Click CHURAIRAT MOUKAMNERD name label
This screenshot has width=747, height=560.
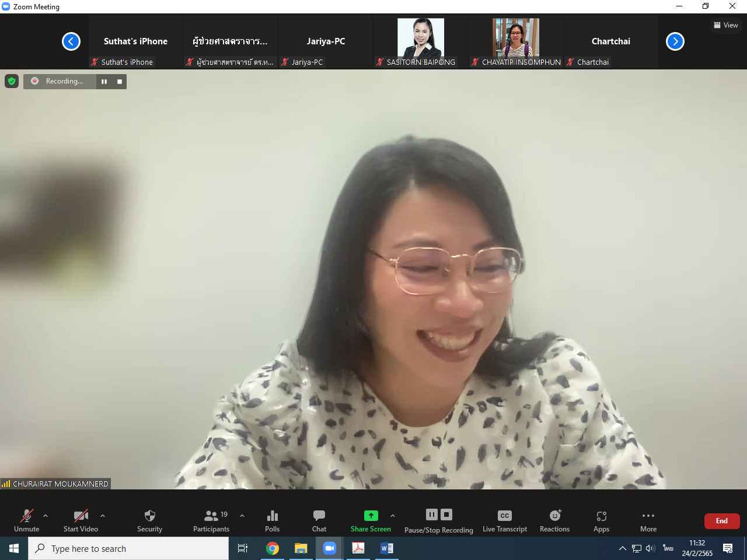(x=61, y=484)
